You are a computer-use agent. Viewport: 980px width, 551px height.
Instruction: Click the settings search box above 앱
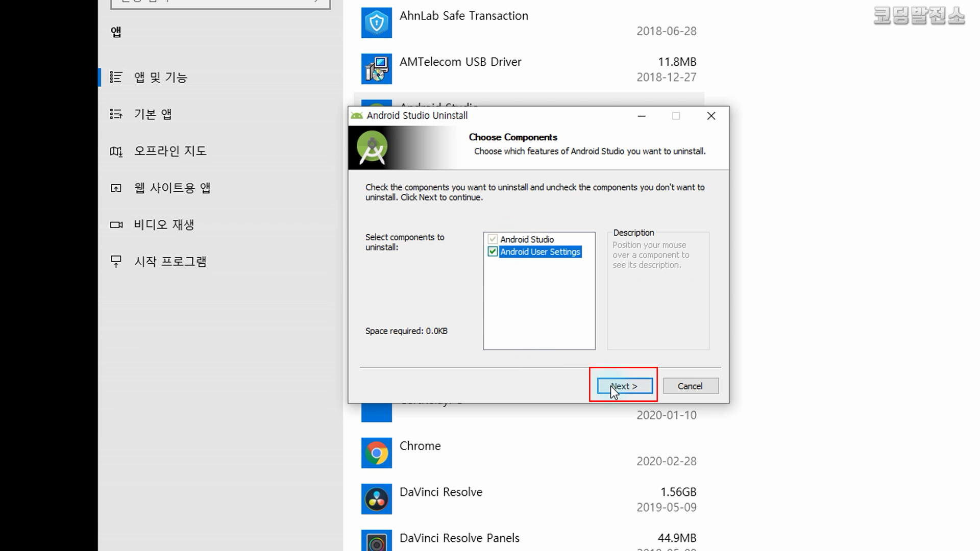[220, 4]
